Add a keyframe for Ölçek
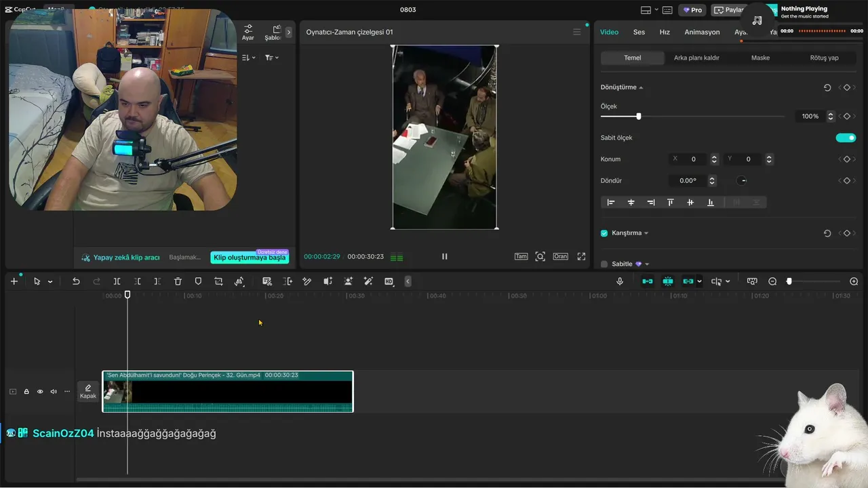The height and width of the screenshot is (488, 868). click(846, 117)
